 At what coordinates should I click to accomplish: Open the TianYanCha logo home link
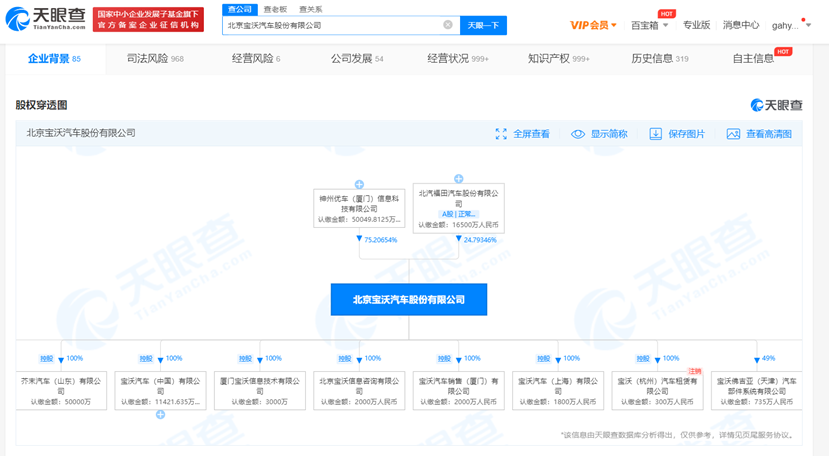tap(45, 19)
